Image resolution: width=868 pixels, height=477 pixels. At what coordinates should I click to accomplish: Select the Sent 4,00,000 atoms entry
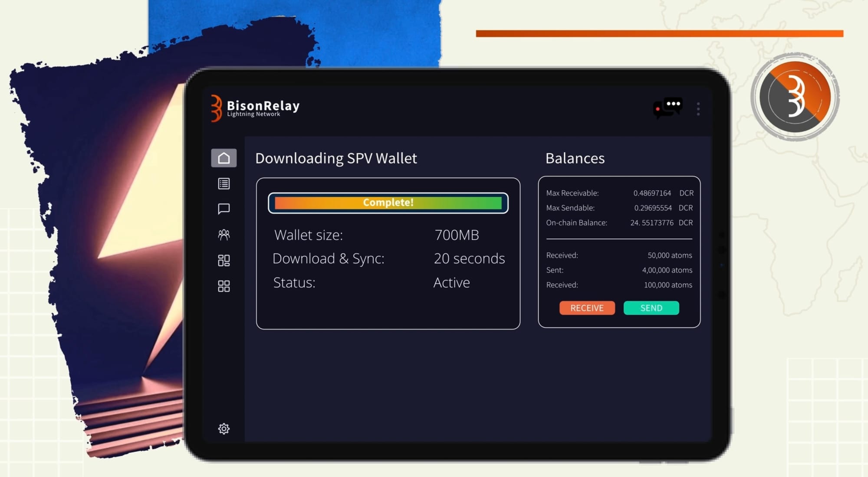point(667,270)
